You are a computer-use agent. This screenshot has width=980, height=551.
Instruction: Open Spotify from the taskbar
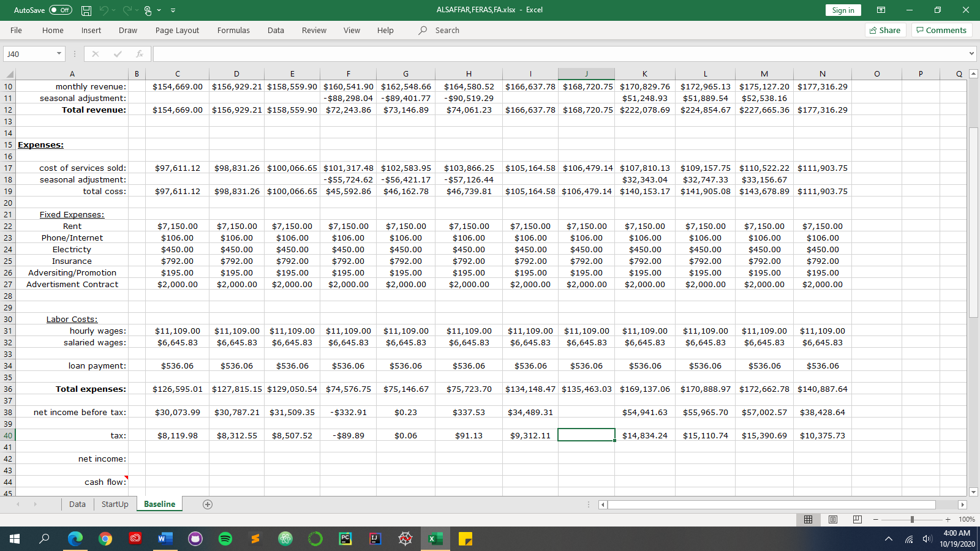click(225, 539)
